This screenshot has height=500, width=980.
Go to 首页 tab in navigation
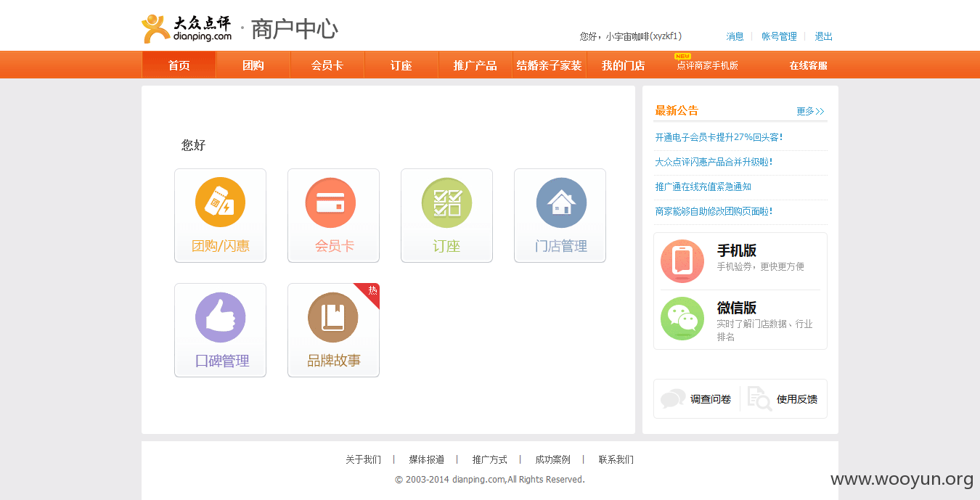pyautogui.click(x=179, y=65)
